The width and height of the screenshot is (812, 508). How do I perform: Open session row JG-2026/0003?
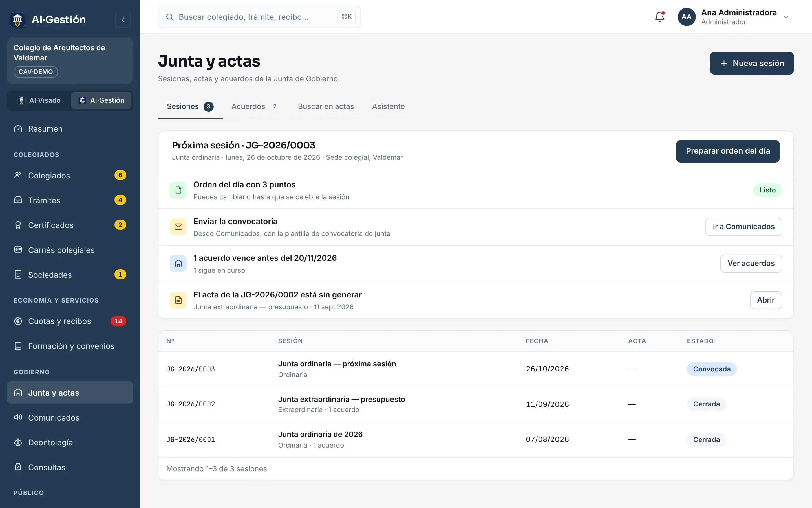tap(475, 369)
